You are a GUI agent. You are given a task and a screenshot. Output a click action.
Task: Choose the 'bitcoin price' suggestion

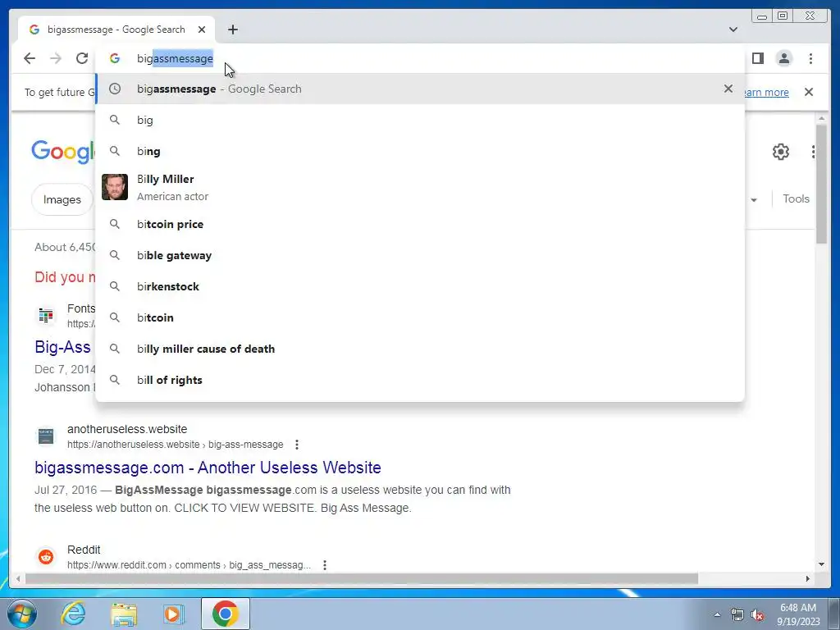tap(420, 225)
